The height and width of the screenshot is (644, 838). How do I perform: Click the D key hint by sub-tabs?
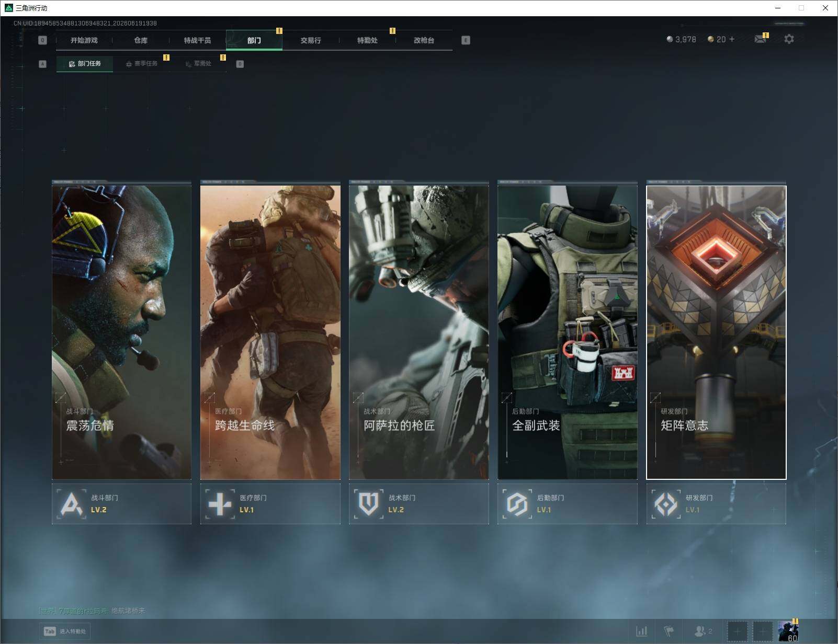pyautogui.click(x=240, y=64)
